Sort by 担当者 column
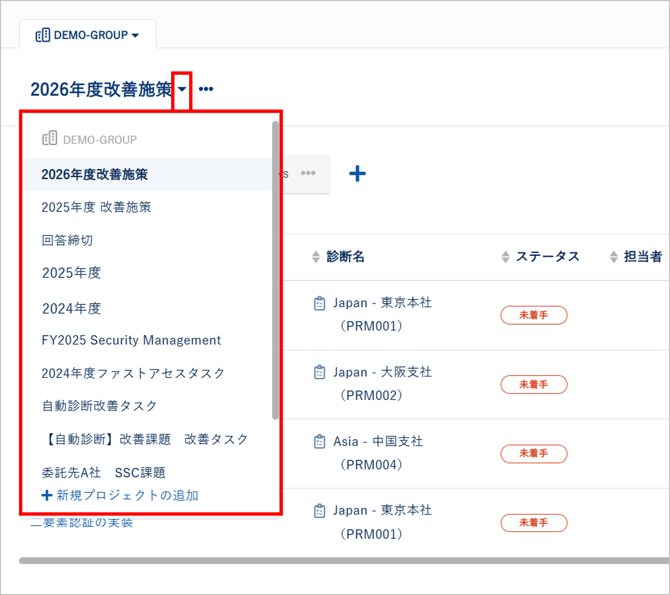This screenshot has height=595, width=670. coord(614,257)
